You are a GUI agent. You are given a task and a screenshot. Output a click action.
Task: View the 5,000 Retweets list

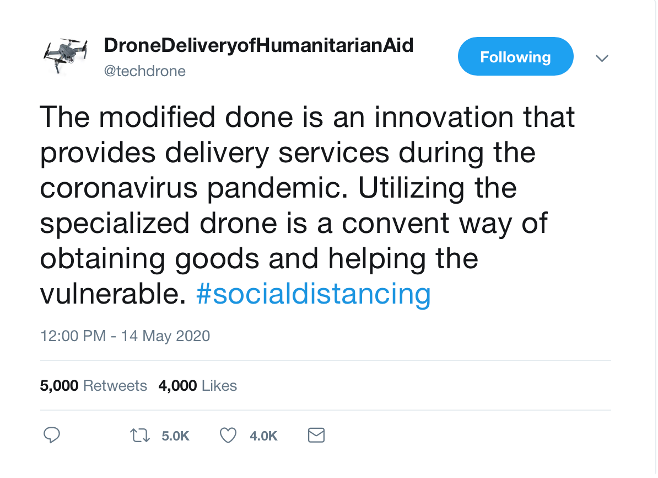tap(93, 385)
